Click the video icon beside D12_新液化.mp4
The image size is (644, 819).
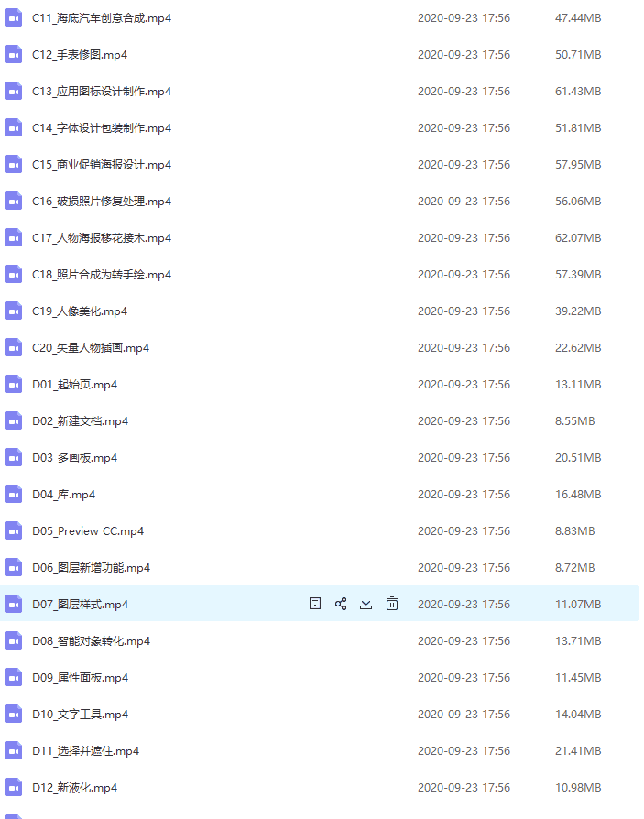[14, 788]
